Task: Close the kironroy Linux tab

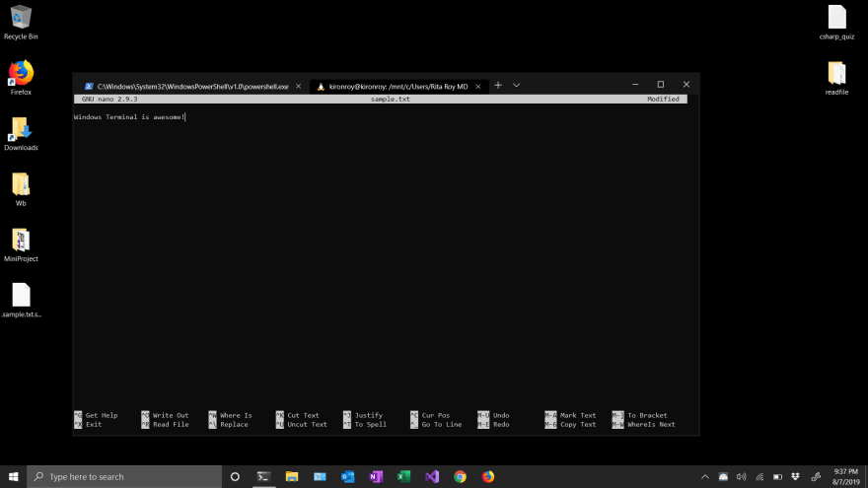Action: click(477, 87)
